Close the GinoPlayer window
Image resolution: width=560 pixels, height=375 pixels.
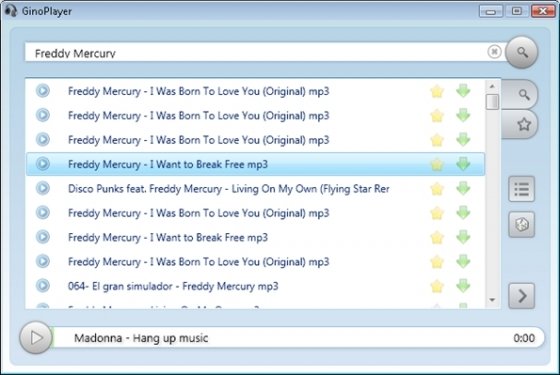point(543,11)
